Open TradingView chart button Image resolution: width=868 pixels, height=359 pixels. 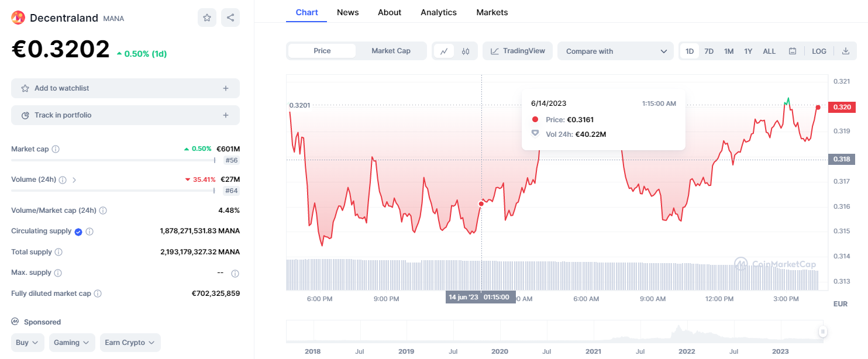point(518,51)
